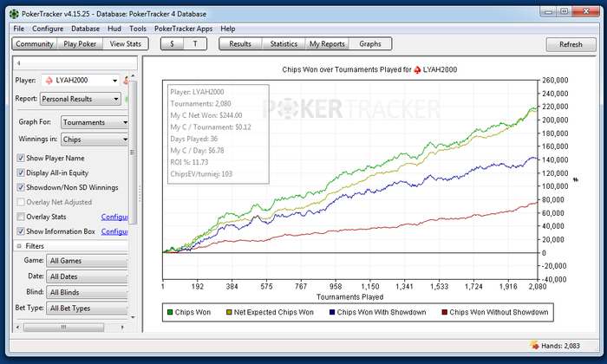607x364 pixels.
Task: Open the Help menu
Action: (228, 29)
